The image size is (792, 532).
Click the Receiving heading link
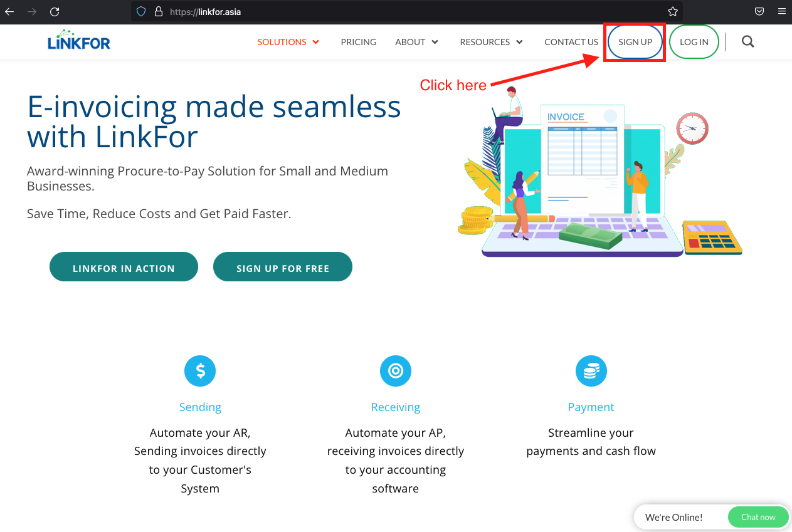coord(396,407)
